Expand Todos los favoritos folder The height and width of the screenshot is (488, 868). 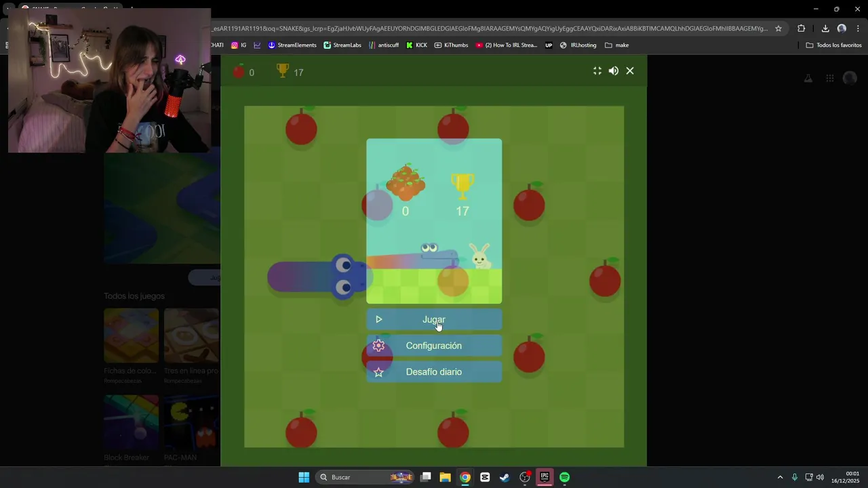[x=834, y=45]
